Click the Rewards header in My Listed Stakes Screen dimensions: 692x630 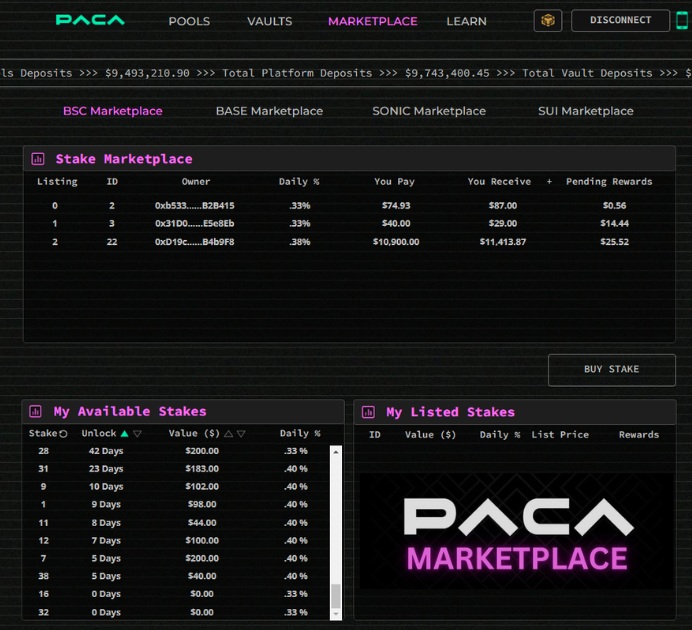coord(639,435)
